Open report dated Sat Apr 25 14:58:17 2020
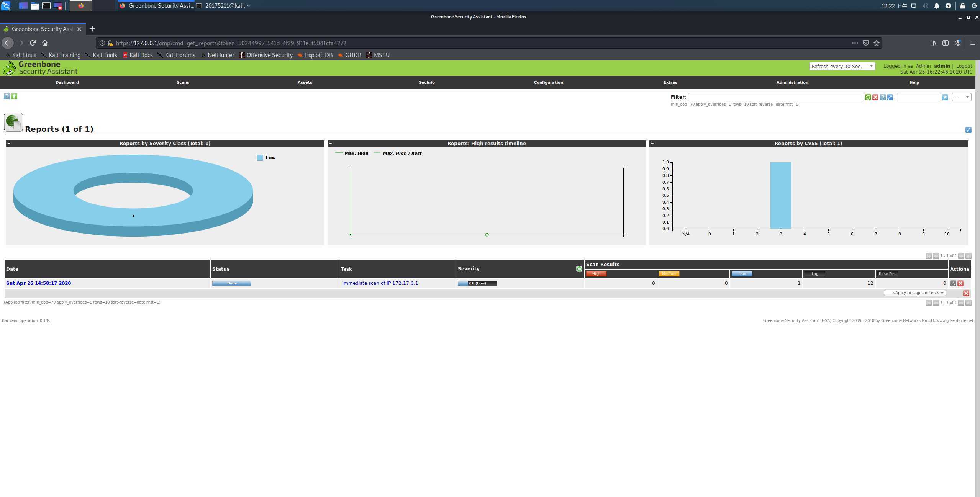Image resolution: width=980 pixels, height=497 pixels. pos(38,283)
